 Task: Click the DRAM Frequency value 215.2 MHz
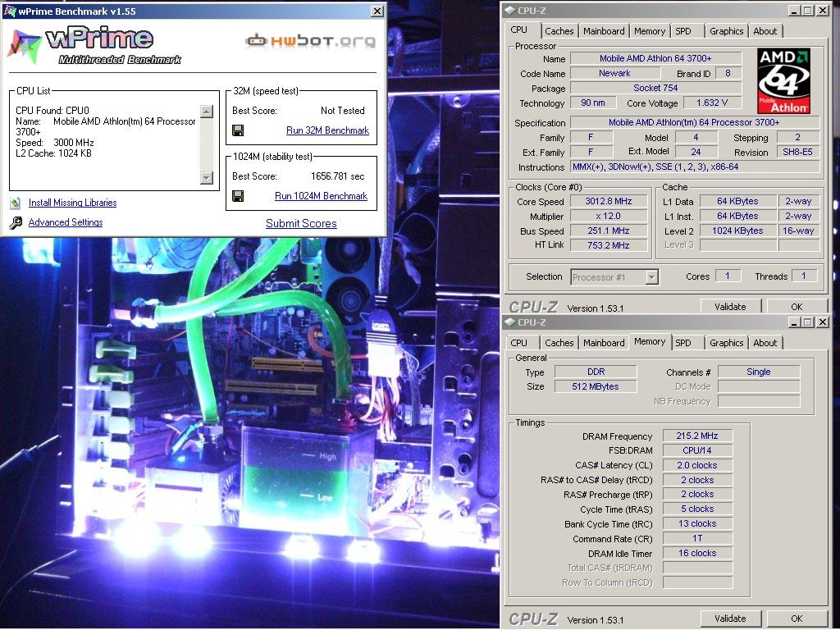click(697, 436)
